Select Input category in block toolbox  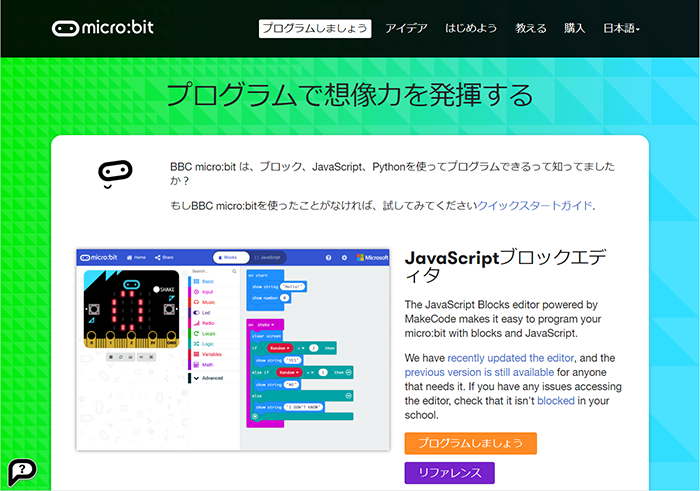214,292
